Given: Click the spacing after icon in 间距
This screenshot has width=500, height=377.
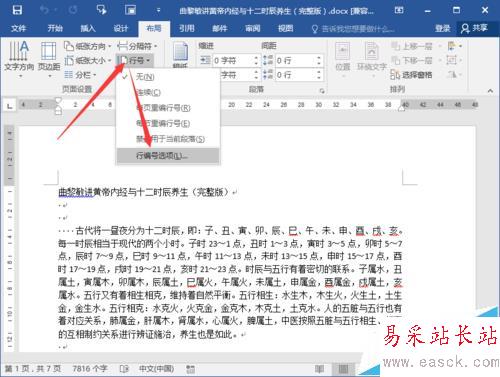Looking at the screenshot, I should (x=268, y=74).
